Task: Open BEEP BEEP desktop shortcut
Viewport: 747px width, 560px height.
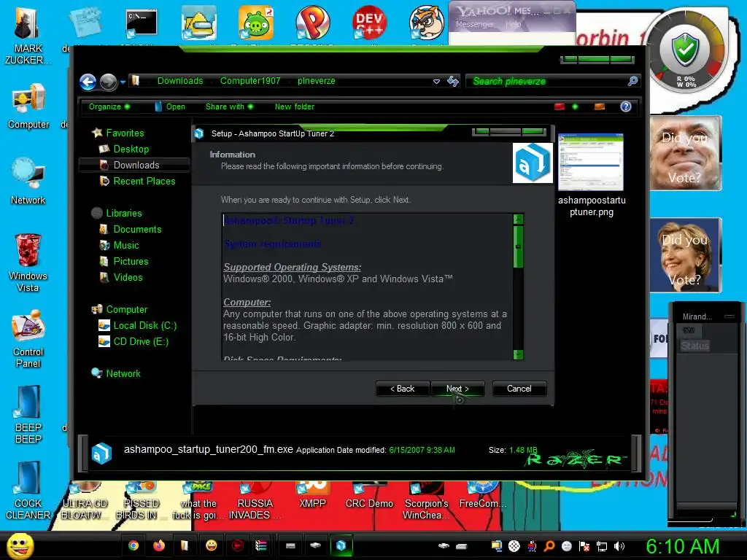Action: [x=28, y=415]
